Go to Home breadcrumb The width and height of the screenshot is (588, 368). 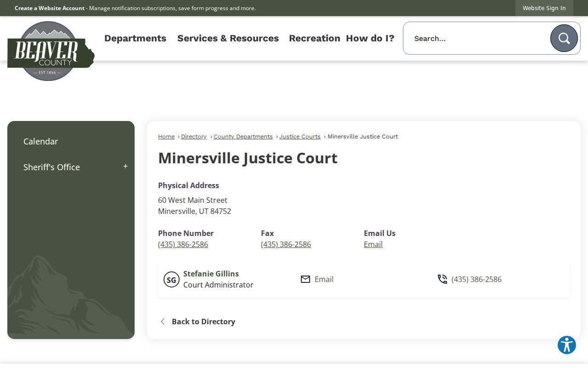[x=166, y=137]
